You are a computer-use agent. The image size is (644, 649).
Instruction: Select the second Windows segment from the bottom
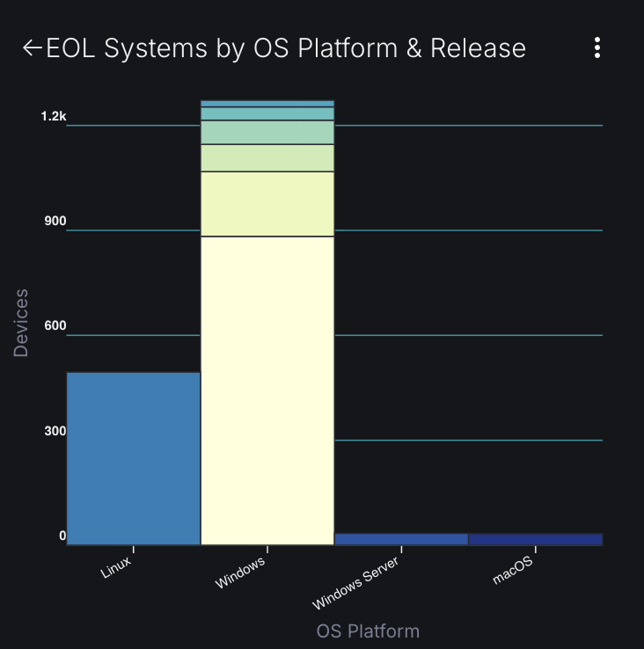[x=267, y=204]
